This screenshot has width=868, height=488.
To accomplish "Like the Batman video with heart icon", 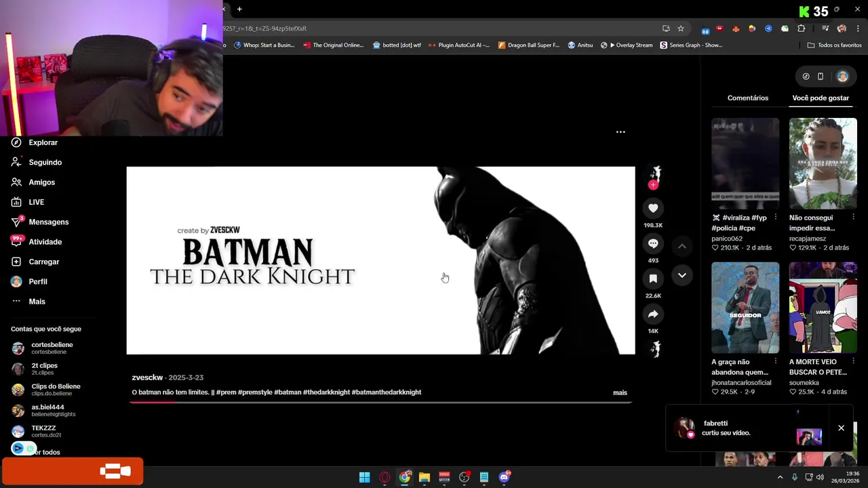I will [x=653, y=208].
